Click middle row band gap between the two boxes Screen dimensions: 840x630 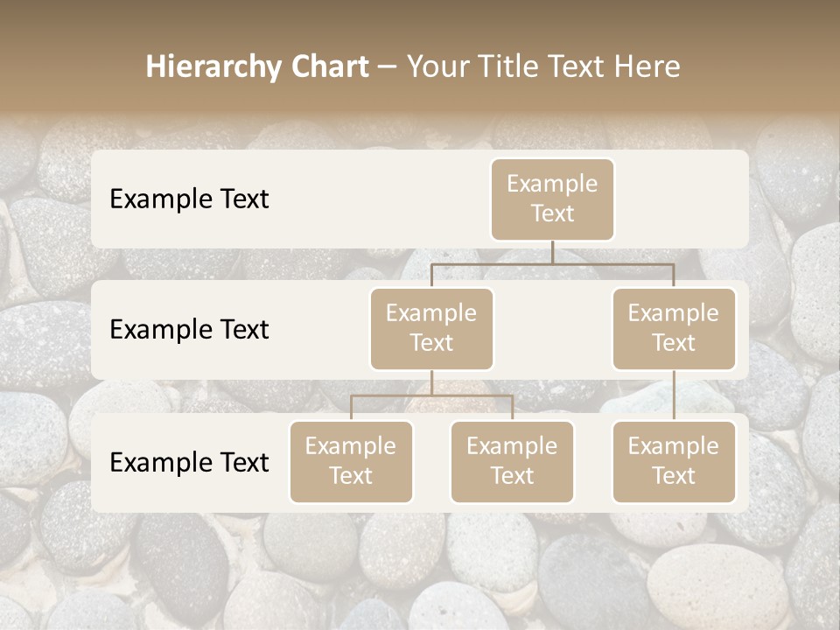(x=553, y=331)
